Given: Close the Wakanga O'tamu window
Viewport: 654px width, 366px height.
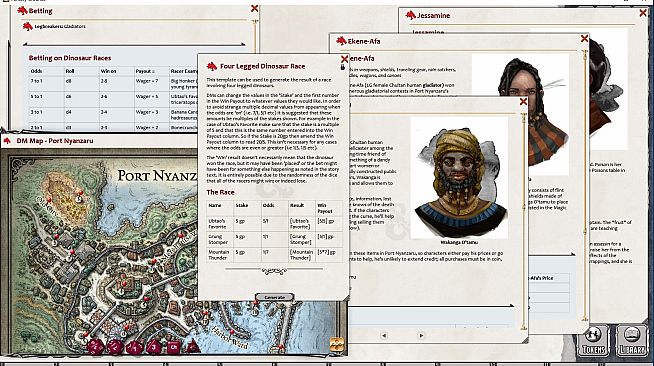Looking at the screenshot, I should coord(523,101).
